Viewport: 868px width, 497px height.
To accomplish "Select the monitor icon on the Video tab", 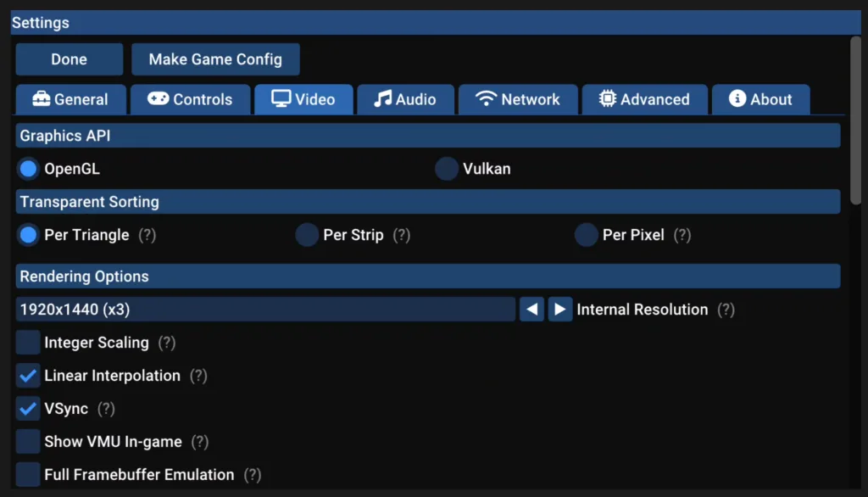I will [280, 99].
